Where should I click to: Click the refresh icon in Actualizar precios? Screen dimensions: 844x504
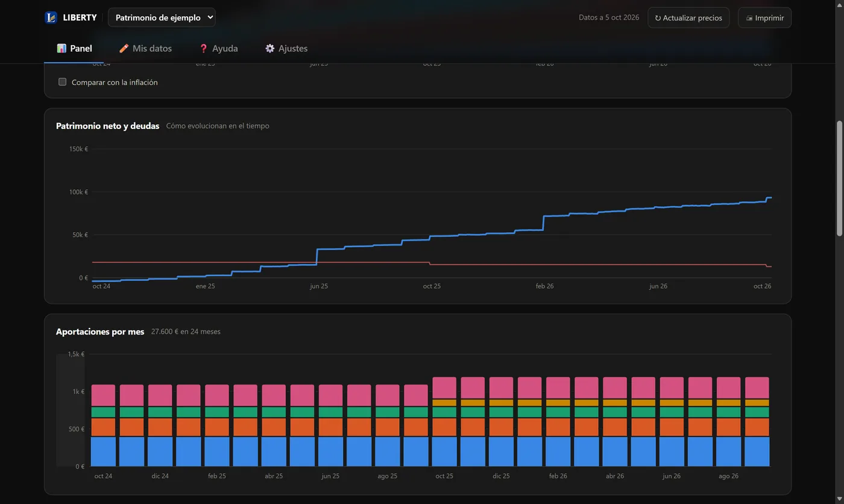point(658,18)
